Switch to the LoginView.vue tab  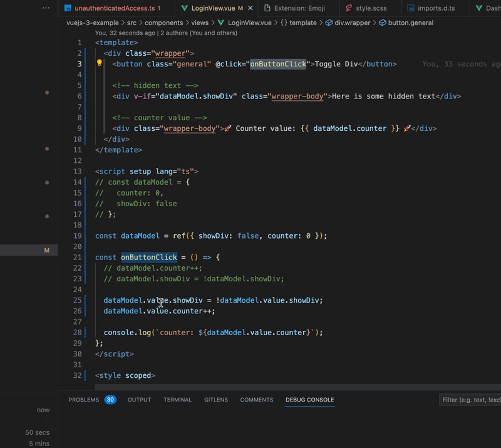coord(213,8)
